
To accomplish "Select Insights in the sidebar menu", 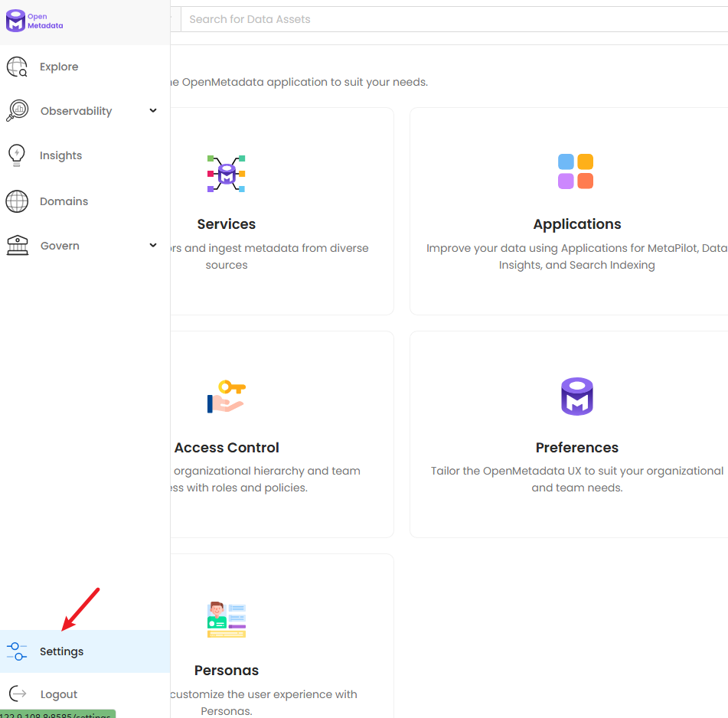I will 60,155.
